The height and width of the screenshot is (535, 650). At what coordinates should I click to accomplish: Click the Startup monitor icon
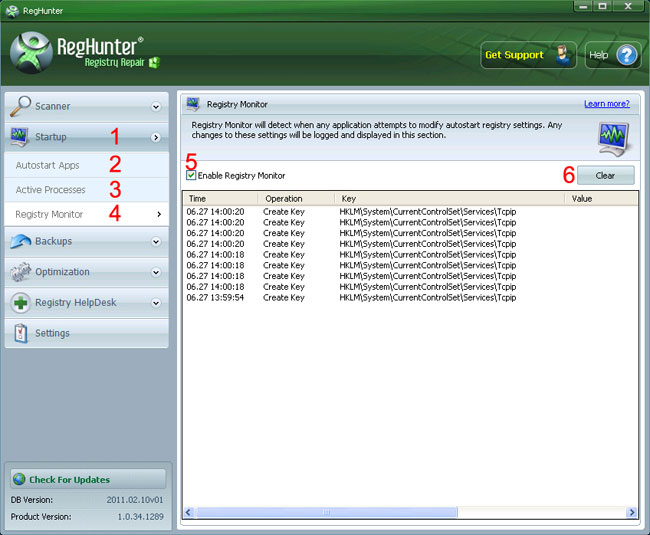tap(21, 136)
